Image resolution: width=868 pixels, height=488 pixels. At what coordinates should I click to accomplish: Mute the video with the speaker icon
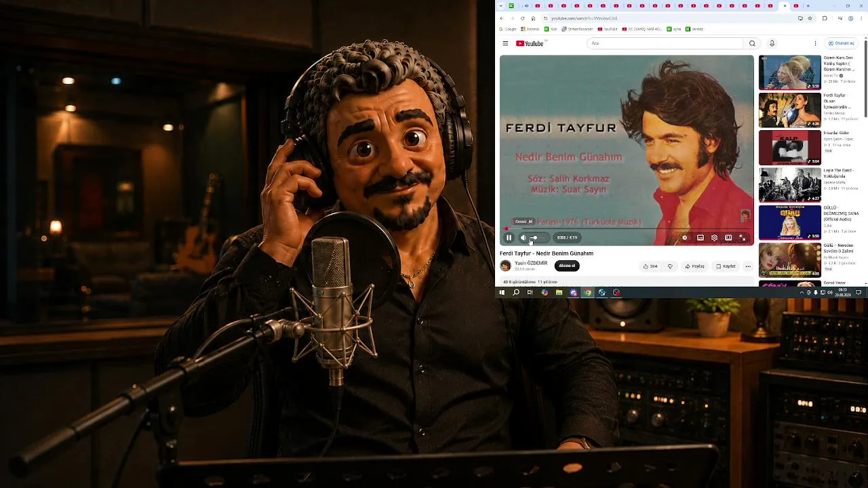coord(524,238)
